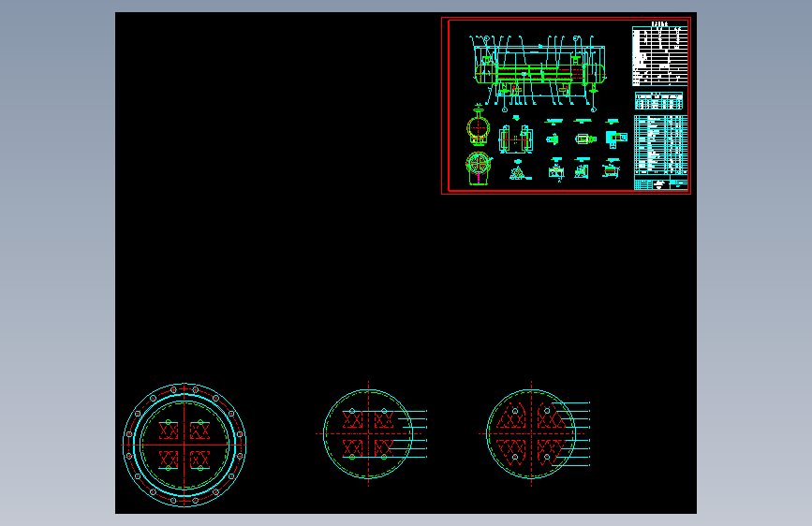The width and height of the screenshot is (812, 526).
Task: Select the technical data table at sheet top-right
Action: click(x=659, y=55)
